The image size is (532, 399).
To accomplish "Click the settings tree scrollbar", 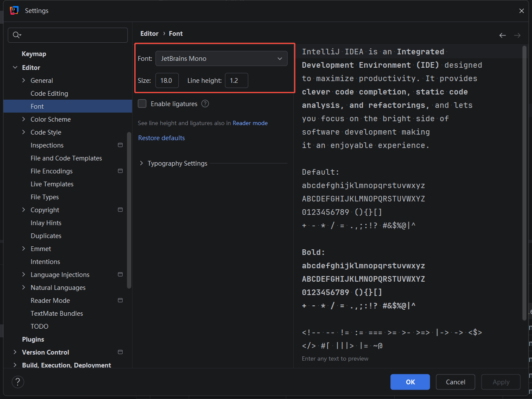I will point(129,210).
